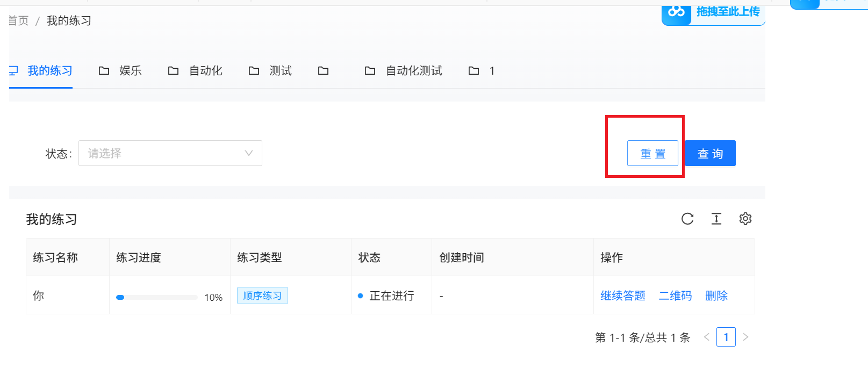Switch to the 娱乐 tab
868x382 pixels.
click(x=120, y=71)
